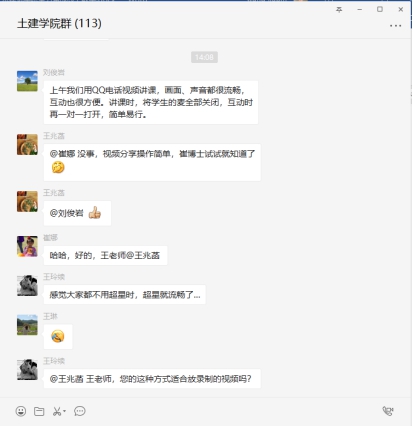Screen dimensions: 413x427
Task: Toggle the pin window on top icon
Action: click(339, 10)
